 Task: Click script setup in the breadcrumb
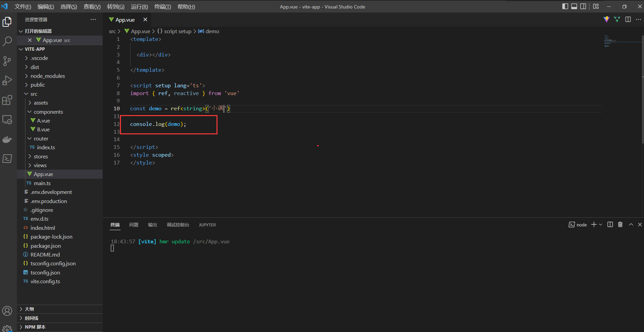(x=178, y=31)
